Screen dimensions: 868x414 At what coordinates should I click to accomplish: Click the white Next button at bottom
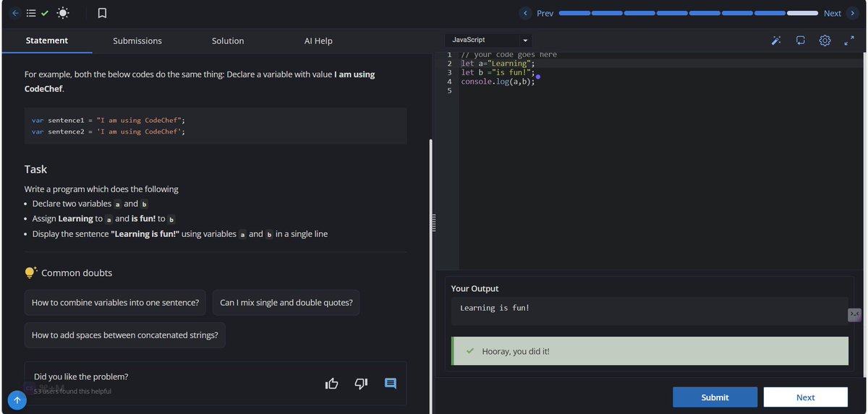click(x=805, y=397)
